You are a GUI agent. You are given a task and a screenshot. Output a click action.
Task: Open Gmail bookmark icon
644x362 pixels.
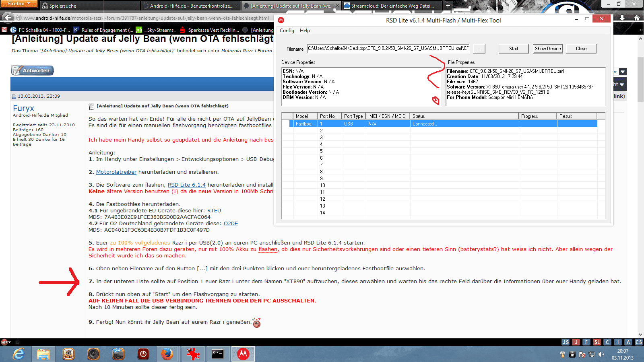pyautogui.click(x=4, y=30)
